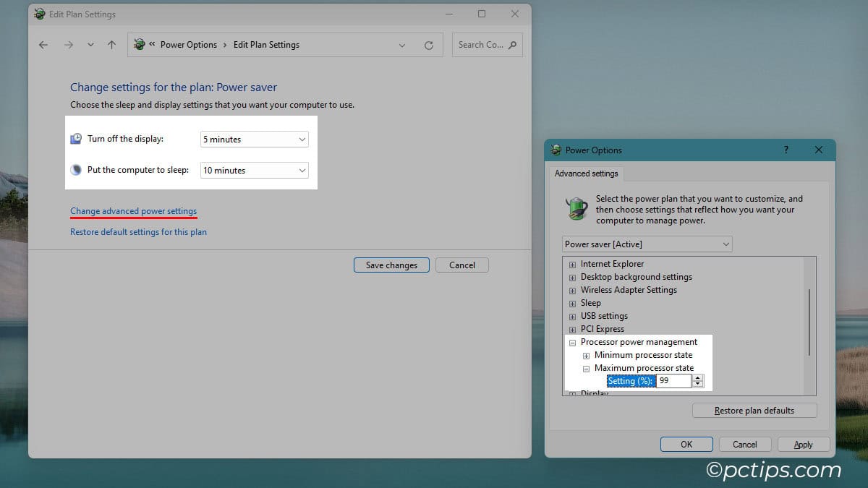Image resolution: width=868 pixels, height=488 pixels.
Task: Open Change advanced power settings
Action: coord(133,211)
